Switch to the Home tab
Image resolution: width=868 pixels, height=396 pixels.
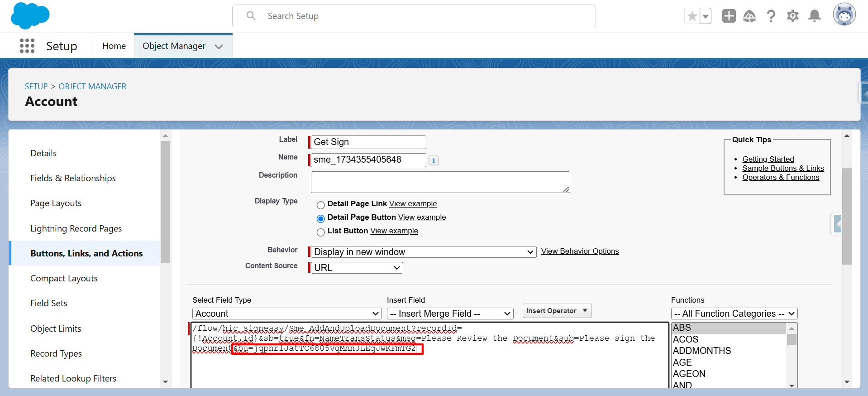(x=114, y=46)
